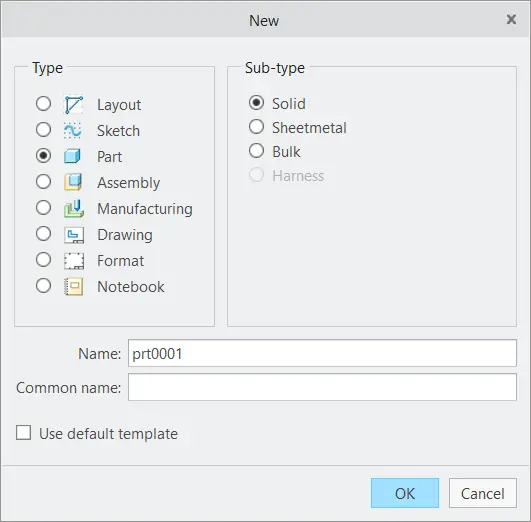Click the Cancel button
The width and height of the screenshot is (531, 522).
click(x=483, y=493)
